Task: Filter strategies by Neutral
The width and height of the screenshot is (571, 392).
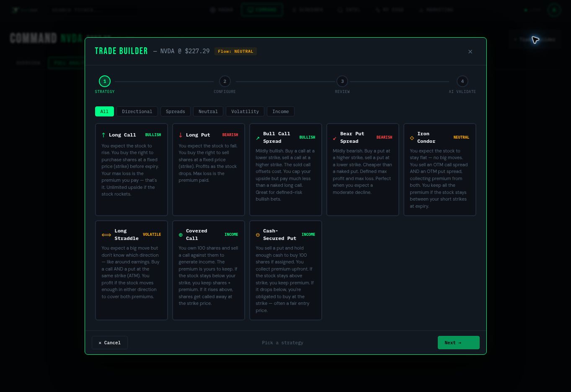Action: click(x=208, y=111)
